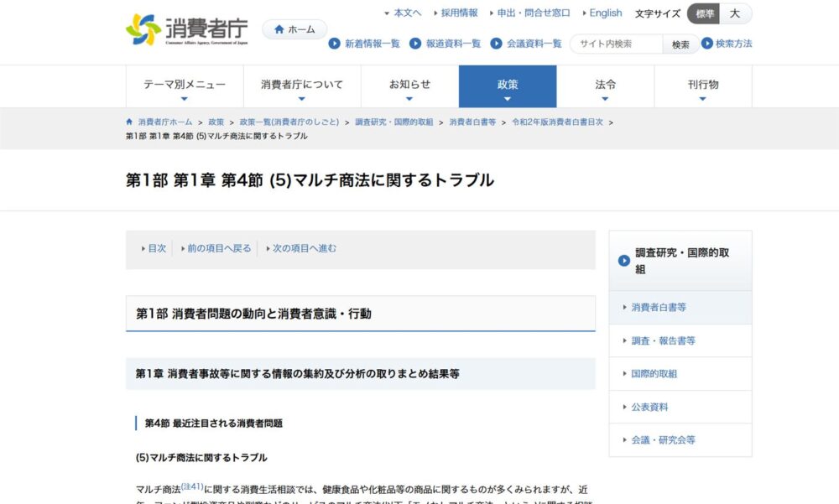Click circle arrow icon beside 会議資料一覧
This screenshot has width=839, height=504.
pos(496,44)
